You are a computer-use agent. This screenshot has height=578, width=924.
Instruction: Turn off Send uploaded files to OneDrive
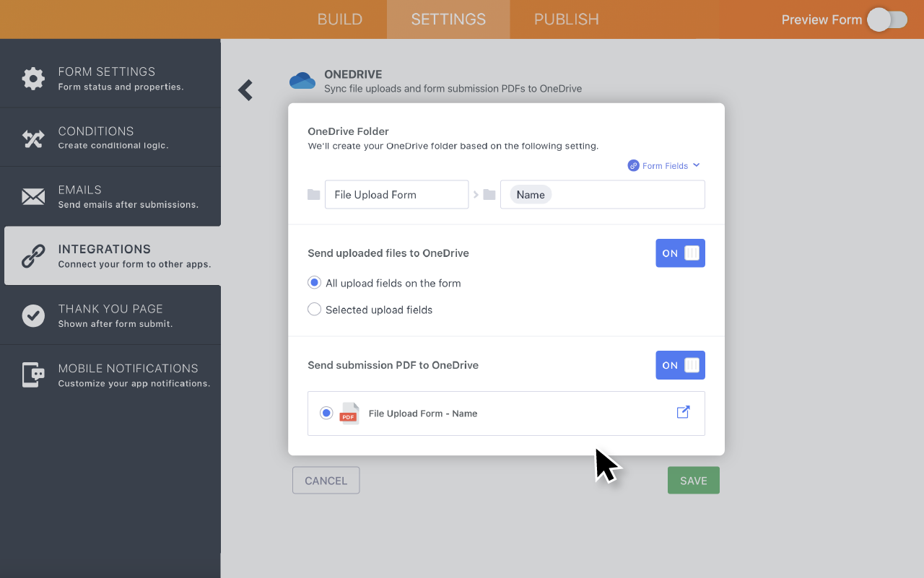[x=680, y=253]
